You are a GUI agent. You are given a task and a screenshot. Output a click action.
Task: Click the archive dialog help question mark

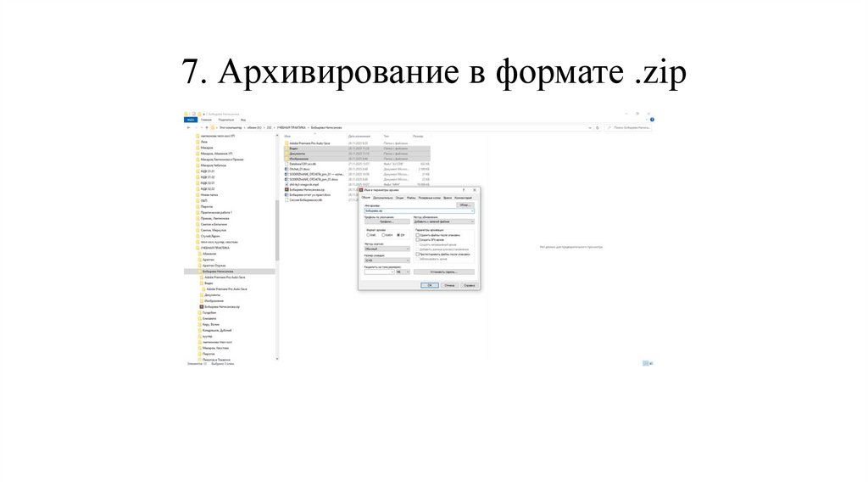[464, 190]
